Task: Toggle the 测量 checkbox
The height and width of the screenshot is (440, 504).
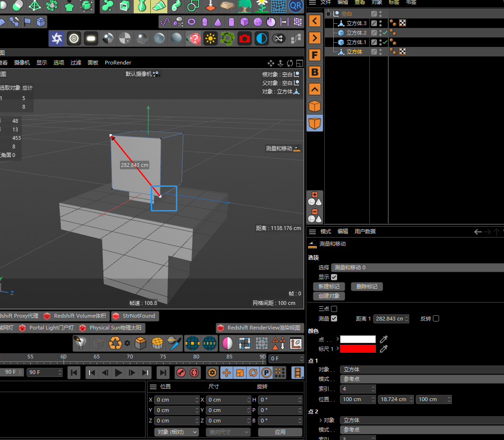Action: point(334,319)
